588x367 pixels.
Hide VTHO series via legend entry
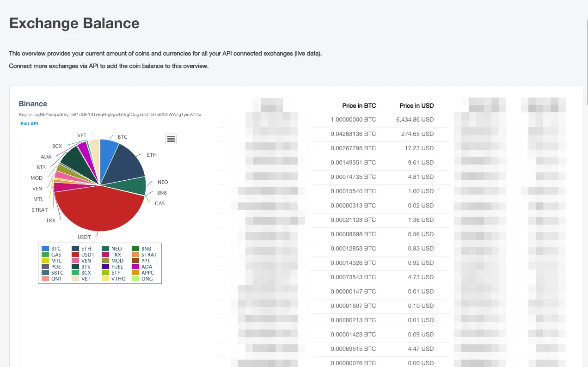pyautogui.click(x=113, y=279)
